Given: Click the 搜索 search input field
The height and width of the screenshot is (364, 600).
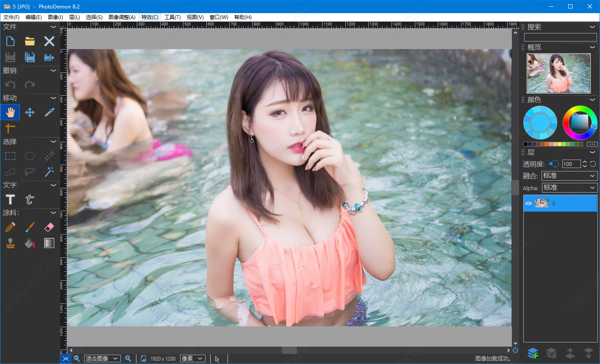Looking at the screenshot, I should tap(560, 37).
